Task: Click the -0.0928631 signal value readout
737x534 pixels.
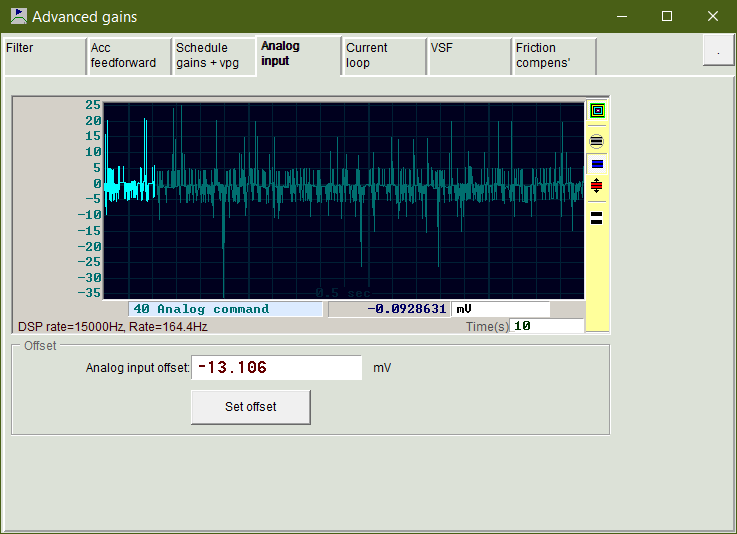Action: [389, 309]
